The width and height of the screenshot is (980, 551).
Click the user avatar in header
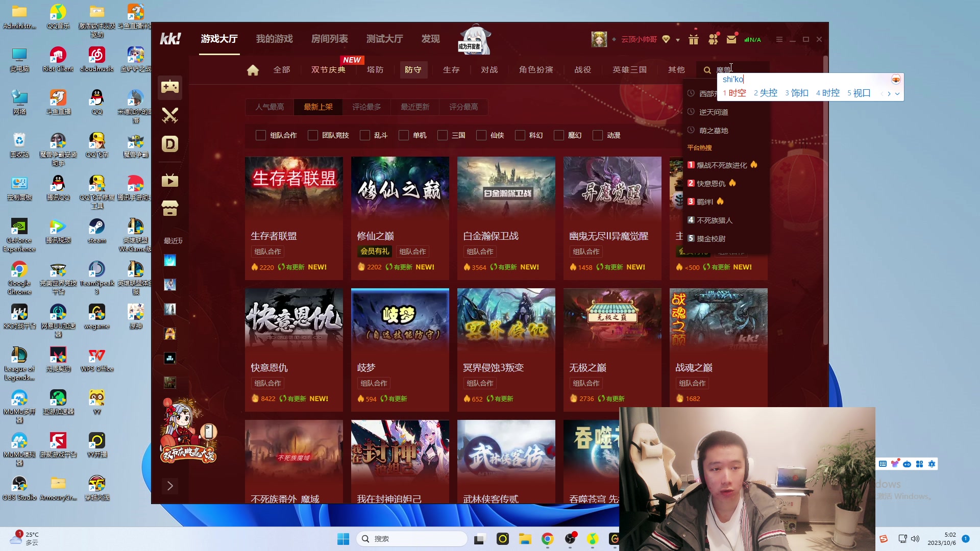(599, 39)
